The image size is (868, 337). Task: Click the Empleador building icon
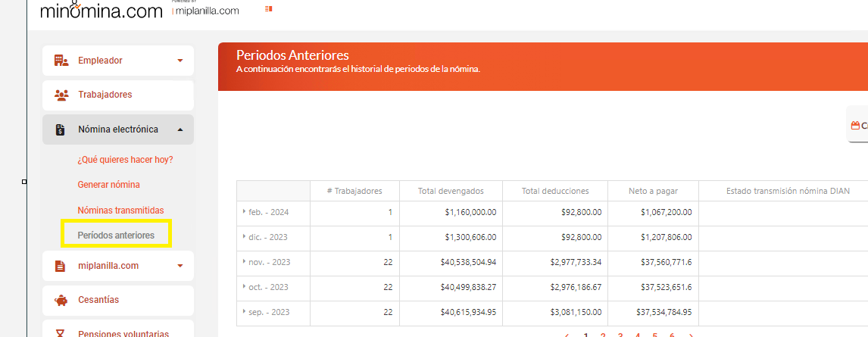point(61,61)
